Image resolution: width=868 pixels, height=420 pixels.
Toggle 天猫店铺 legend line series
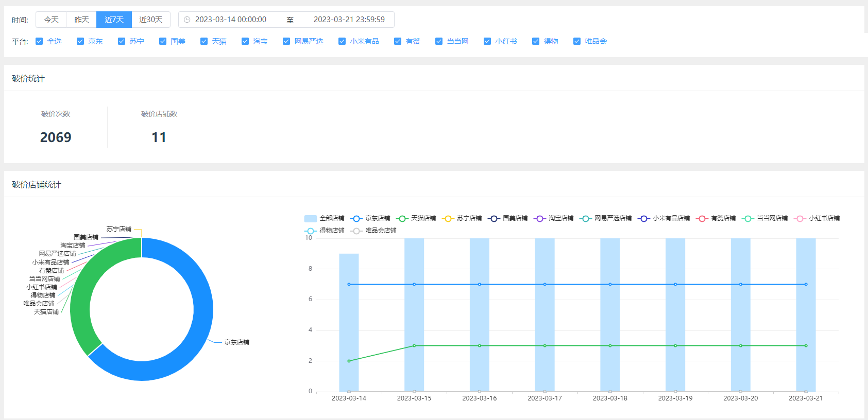pos(416,218)
